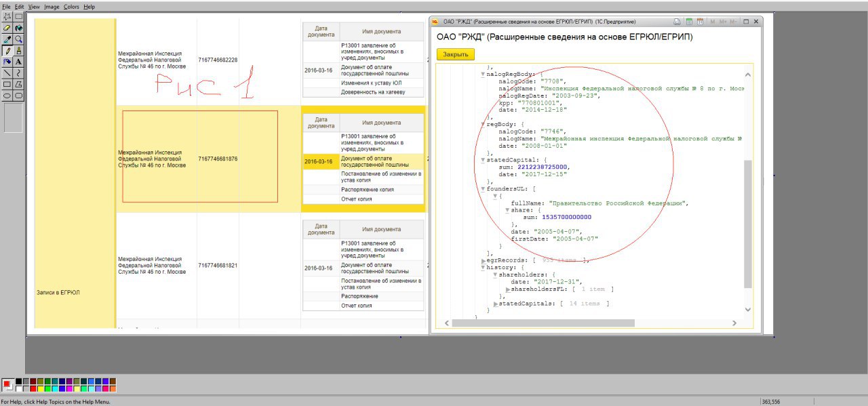Select the Free-Form Select tool
868x406 pixels.
7,16
